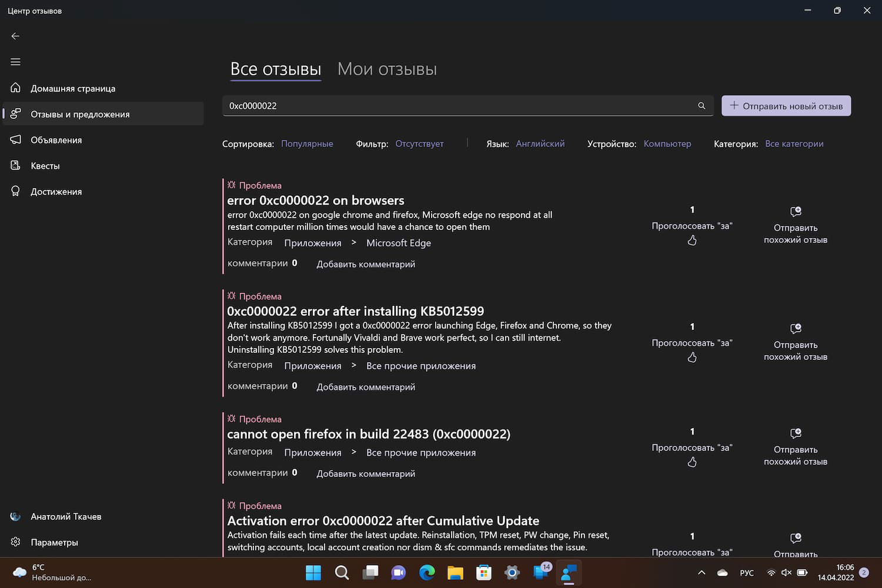Send similar feedback for 'error on browsers' item
Image resolution: width=882 pixels, height=588 pixels.
[796, 226]
